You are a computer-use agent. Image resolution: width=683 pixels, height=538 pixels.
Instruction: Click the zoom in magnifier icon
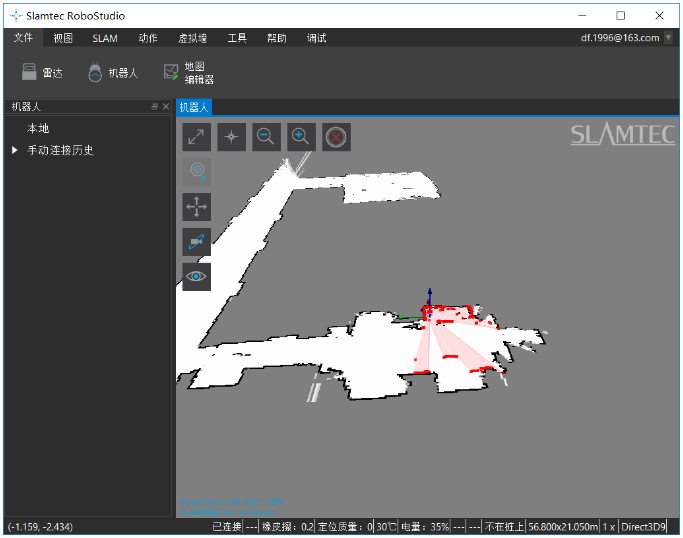pyautogui.click(x=301, y=137)
